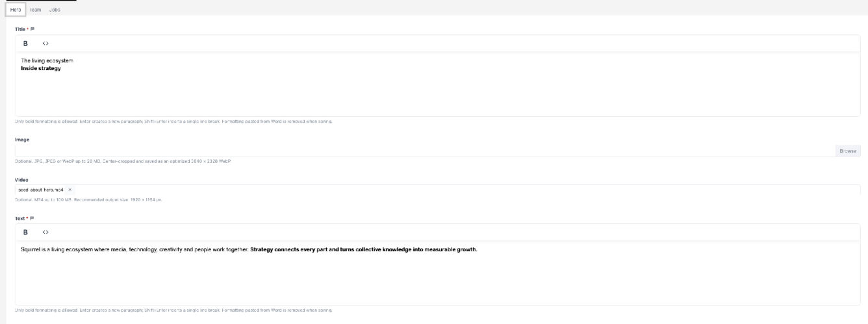Toggle bold in the Title editor toolbar
The height and width of the screenshot is (324, 868).
(x=26, y=44)
